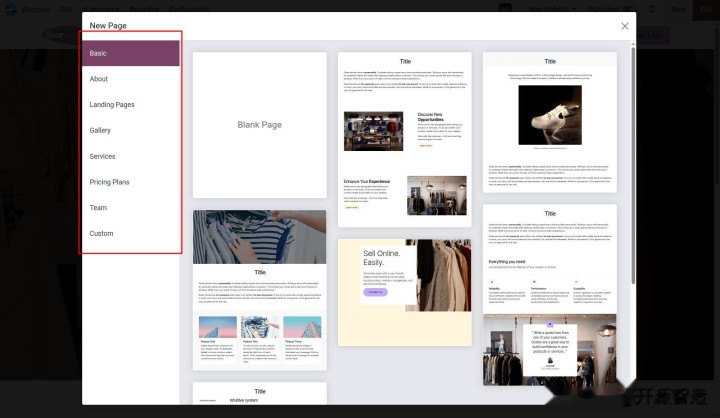Open the Team template category
This screenshot has width=720, height=418.
point(131,208)
